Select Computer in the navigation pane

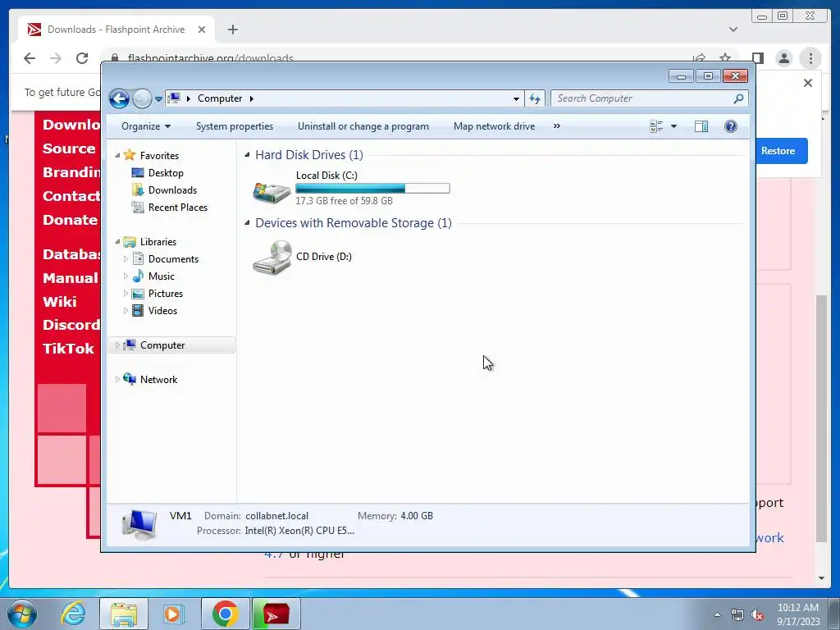click(162, 345)
